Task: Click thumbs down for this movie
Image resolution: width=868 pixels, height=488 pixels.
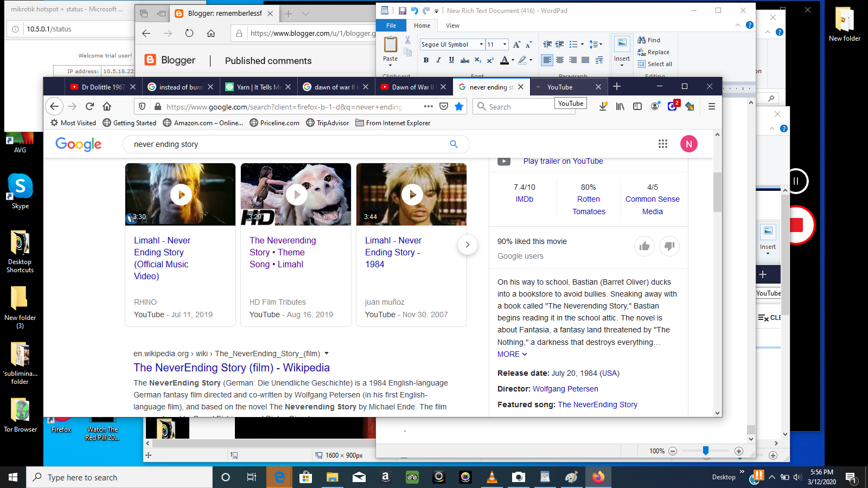Action: point(669,246)
